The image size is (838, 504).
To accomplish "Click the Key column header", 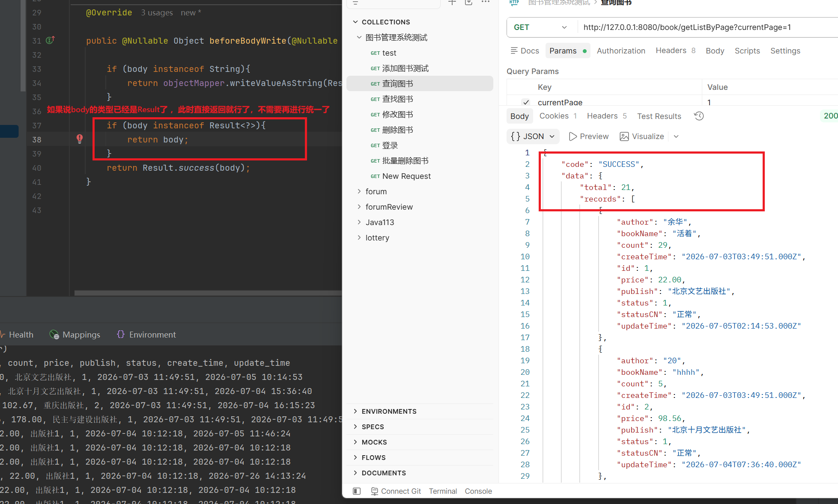I will (544, 87).
